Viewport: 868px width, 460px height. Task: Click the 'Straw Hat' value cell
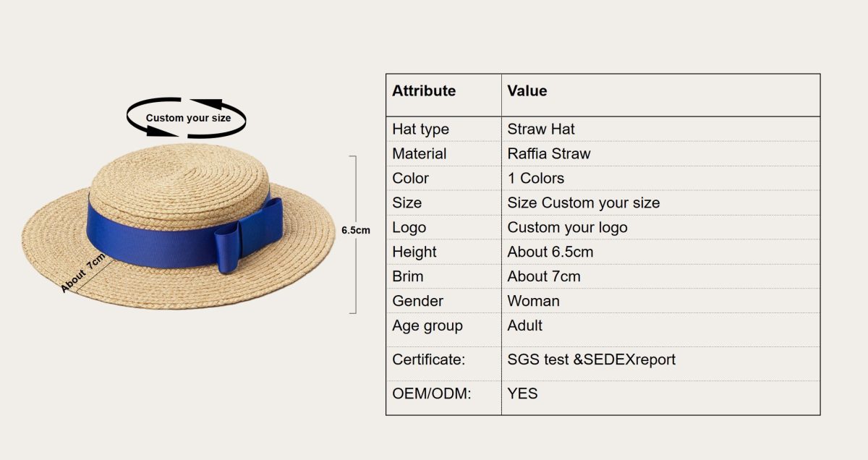tap(541, 129)
